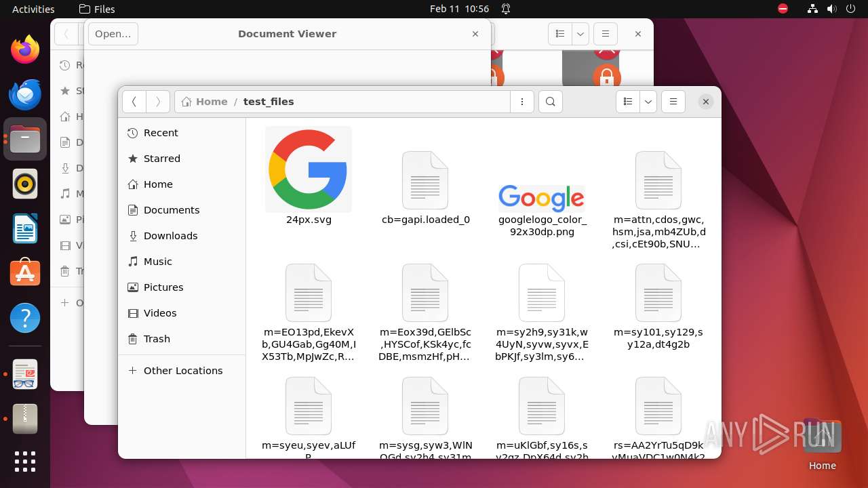Click Home in the path bar
This screenshot has height=488, width=868.
pos(205,102)
